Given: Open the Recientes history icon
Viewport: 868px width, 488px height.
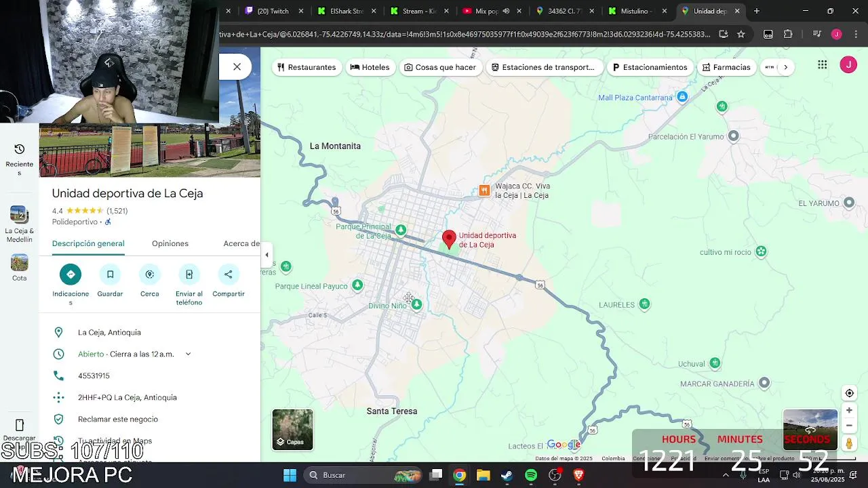Looking at the screenshot, I should coord(20,149).
